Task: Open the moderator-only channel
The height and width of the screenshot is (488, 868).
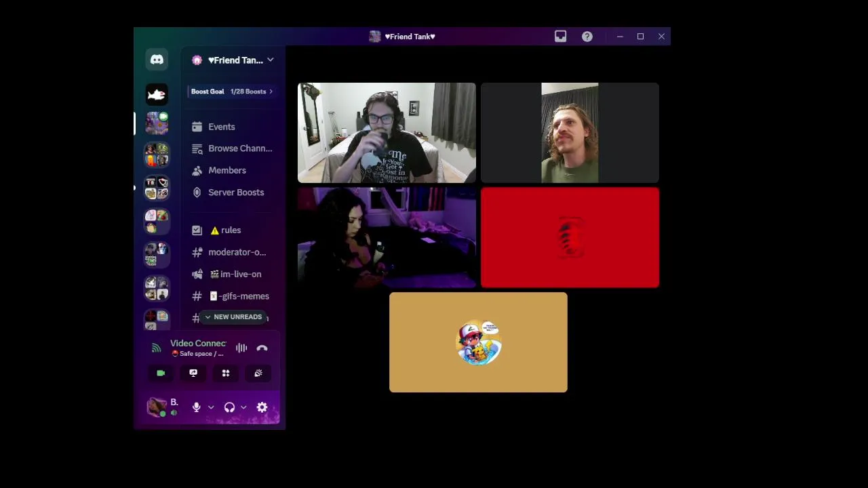Action: [x=233, y=252]
